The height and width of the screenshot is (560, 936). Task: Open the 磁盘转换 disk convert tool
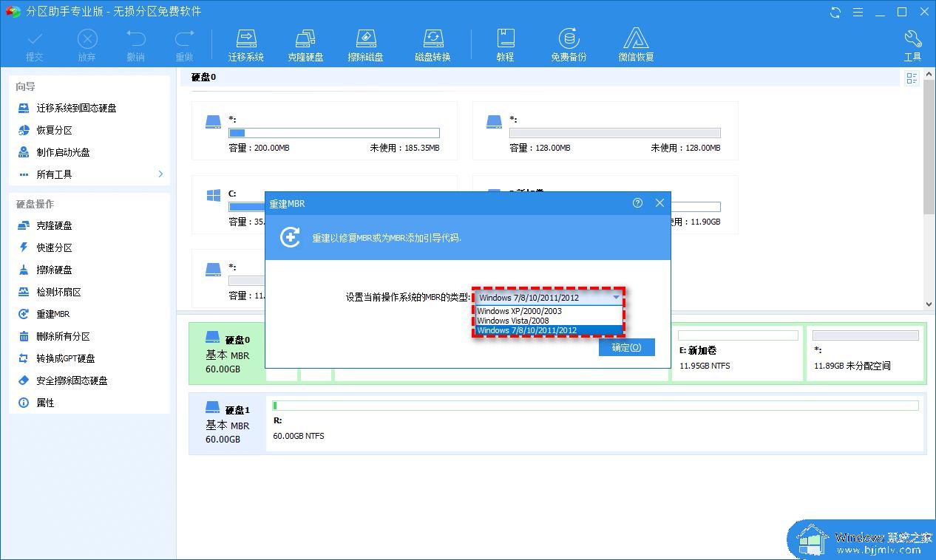tap(433, 45)
